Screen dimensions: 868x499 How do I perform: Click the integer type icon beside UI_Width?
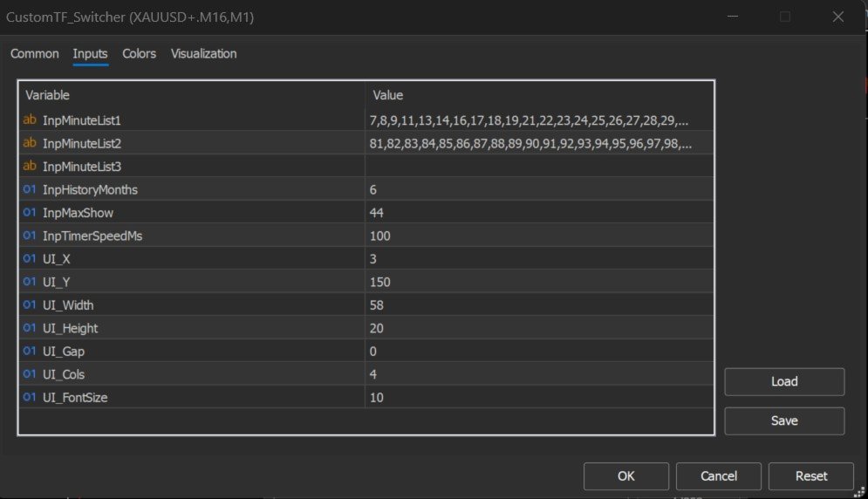pyautogui.click(x=30, y=305)
